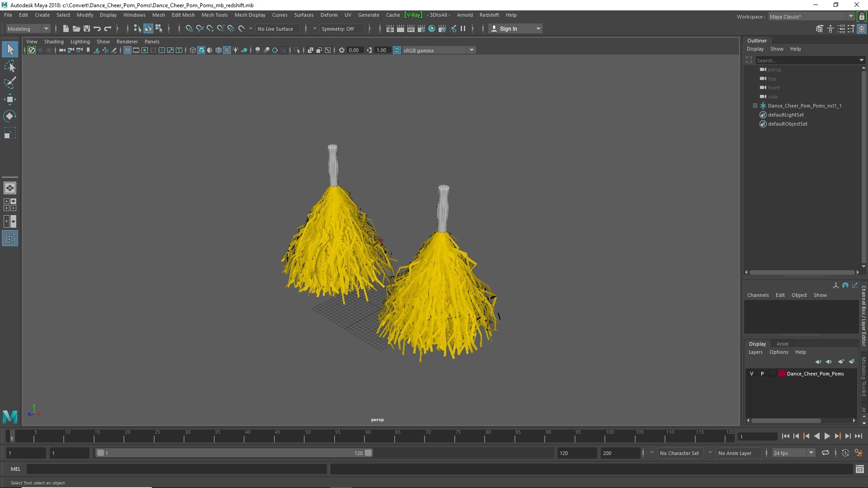Click the red Dance_Cheer_Pom_Poms layer color swatch
The width and height of the screenshot is (868, 488).
(782, 374)
